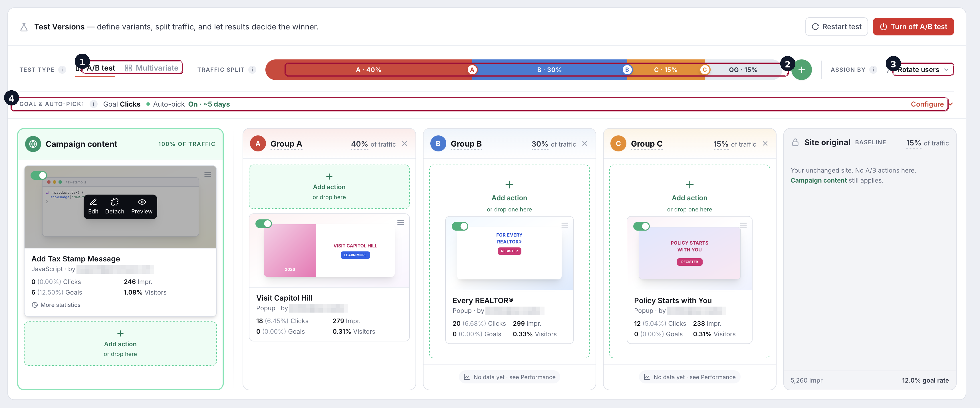This screenshot has width=980, height=408.
Task: Click the blue Group B letter badge
Action: pos(438,144)
